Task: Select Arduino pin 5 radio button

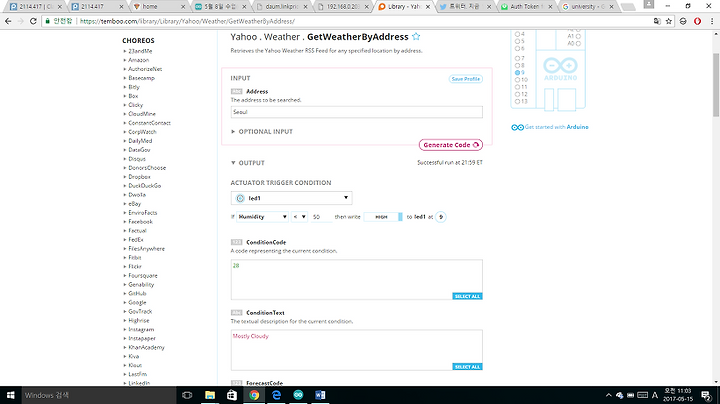Action: coord(518,41)
